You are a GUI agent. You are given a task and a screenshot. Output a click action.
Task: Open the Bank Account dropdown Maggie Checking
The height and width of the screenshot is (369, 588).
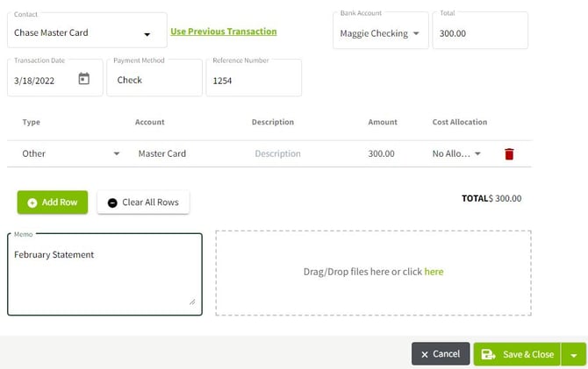(x=415, y=33)
